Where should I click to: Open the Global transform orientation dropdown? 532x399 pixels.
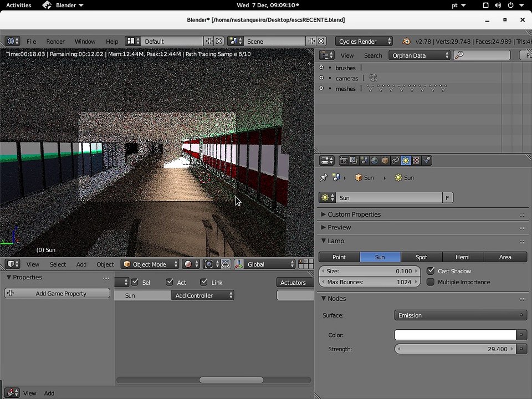(x=270, y=264)
